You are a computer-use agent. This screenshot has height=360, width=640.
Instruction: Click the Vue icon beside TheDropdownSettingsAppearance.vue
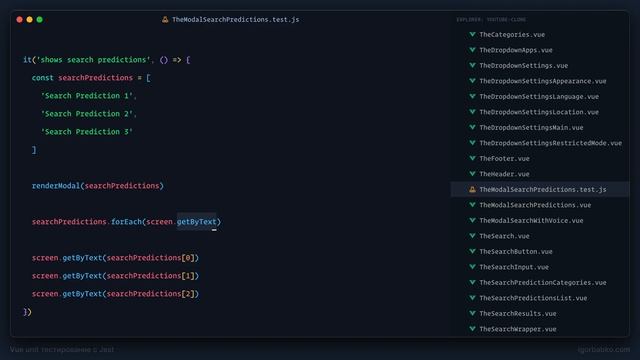tap(472, 81)
